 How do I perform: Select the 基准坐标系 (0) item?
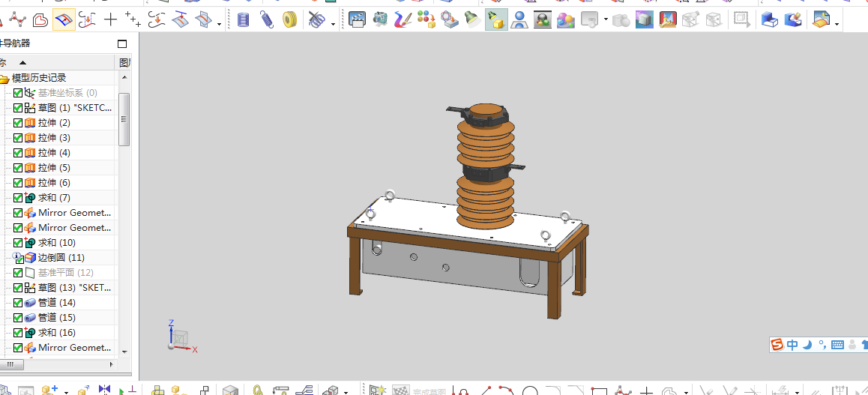tap(67, 93)
